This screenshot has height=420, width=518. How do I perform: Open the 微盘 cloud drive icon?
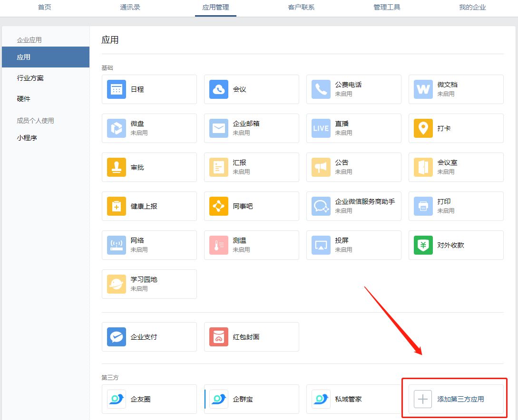[x=117, y=128]
